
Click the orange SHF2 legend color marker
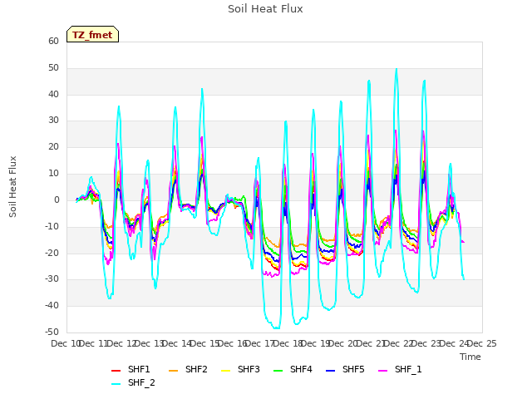coord(174,371)
